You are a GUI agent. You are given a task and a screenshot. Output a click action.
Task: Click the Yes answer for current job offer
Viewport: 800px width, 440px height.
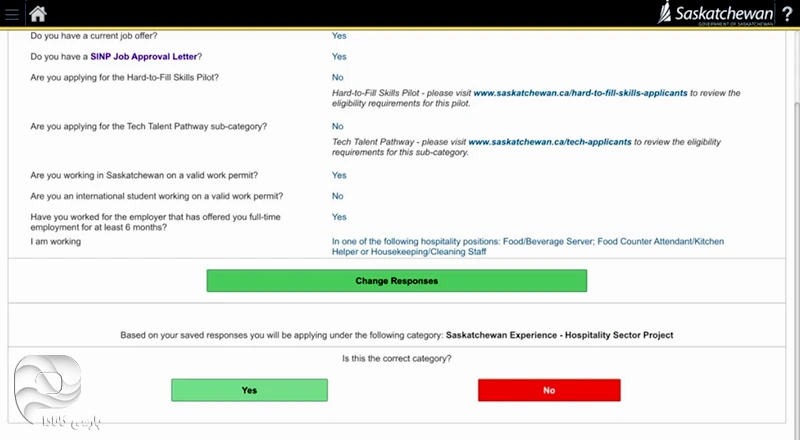point(339,36)
